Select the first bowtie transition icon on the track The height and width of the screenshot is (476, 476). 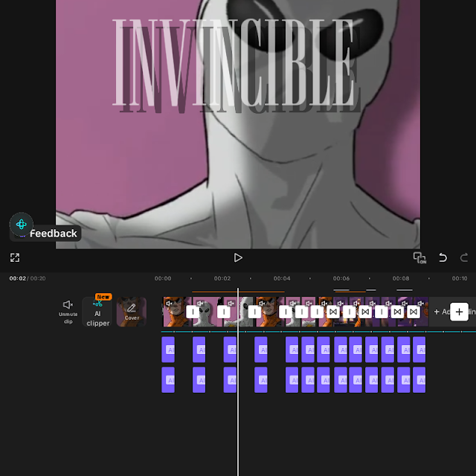pos(333,312)
